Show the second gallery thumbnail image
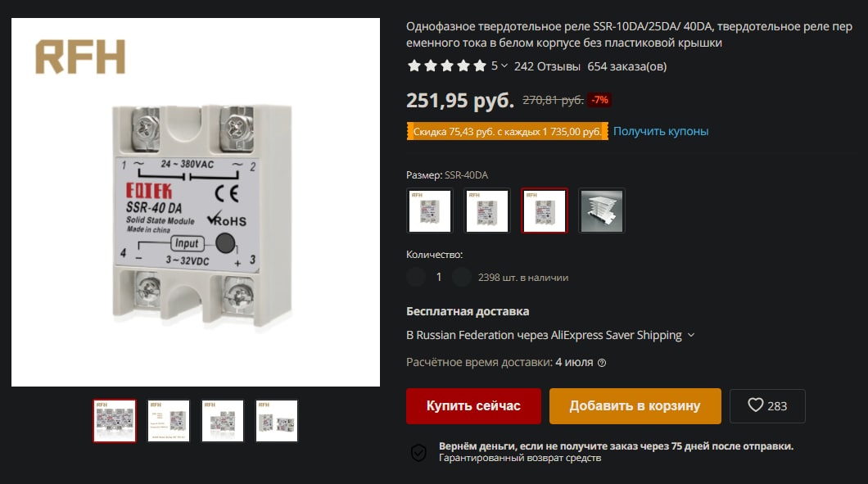The width and height of the screenshot is (868, 484). click(169, 421)
